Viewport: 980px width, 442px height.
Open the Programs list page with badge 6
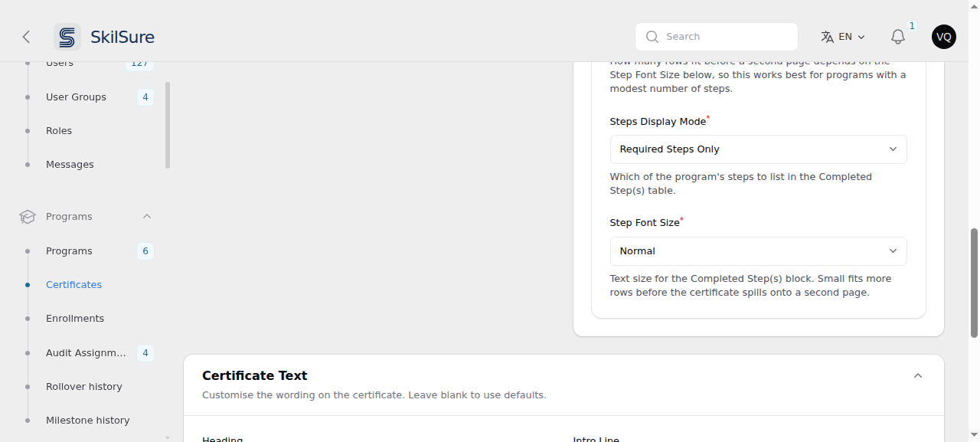point(69,251)
